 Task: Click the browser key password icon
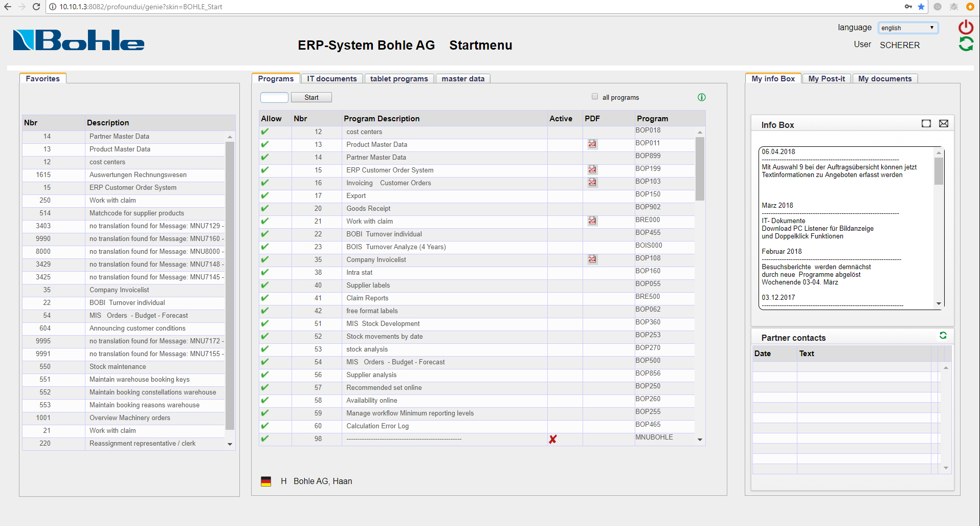(x=908, y=7)
